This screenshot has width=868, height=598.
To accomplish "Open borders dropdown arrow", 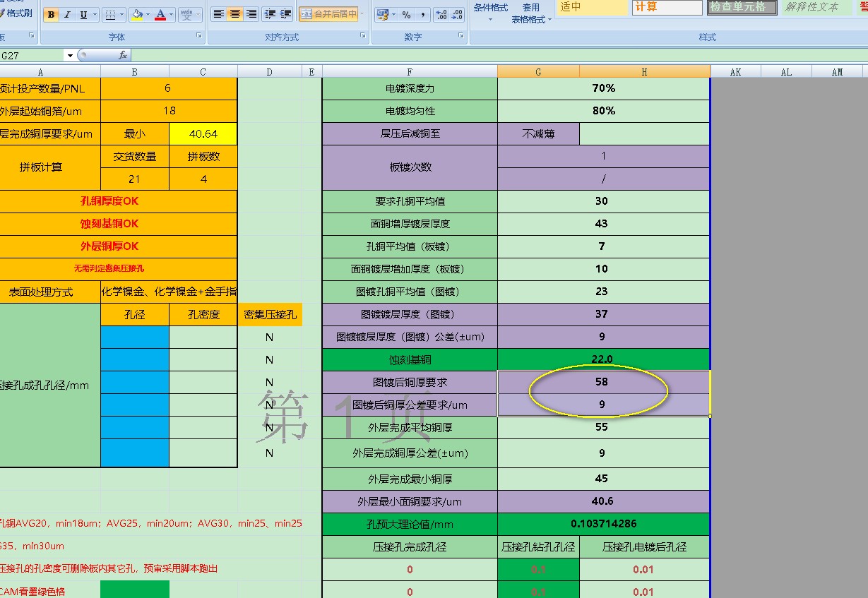I will [x=122, y=14].
